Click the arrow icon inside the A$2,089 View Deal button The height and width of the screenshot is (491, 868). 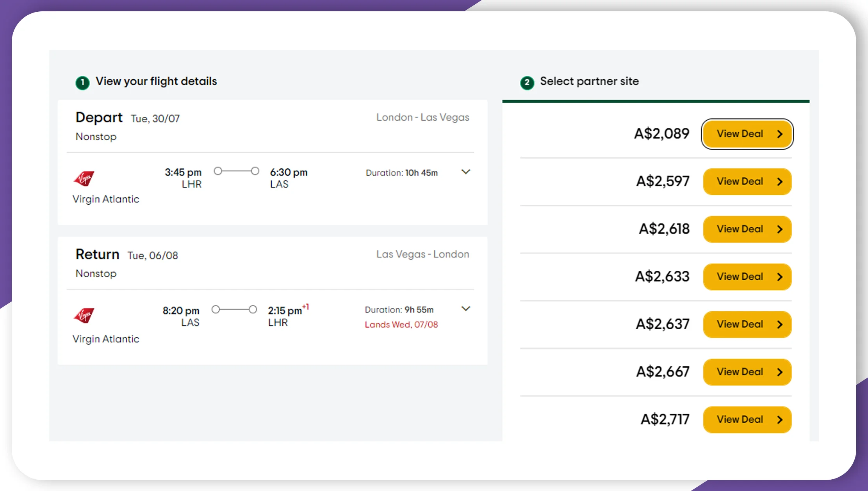(780, 134)
